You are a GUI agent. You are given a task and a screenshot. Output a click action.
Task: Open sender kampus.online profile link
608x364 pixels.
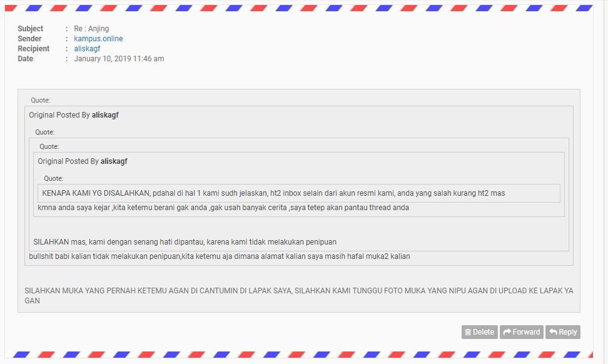pos(98,39)
